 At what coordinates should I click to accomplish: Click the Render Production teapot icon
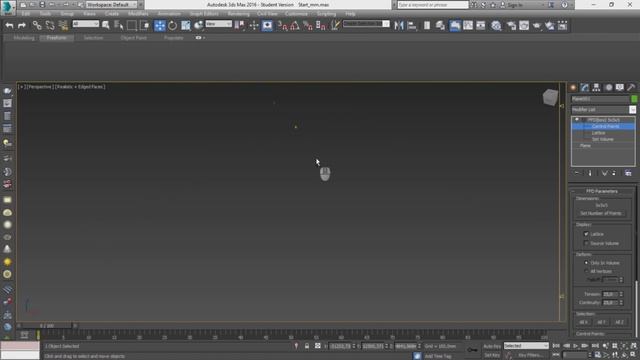537,25
